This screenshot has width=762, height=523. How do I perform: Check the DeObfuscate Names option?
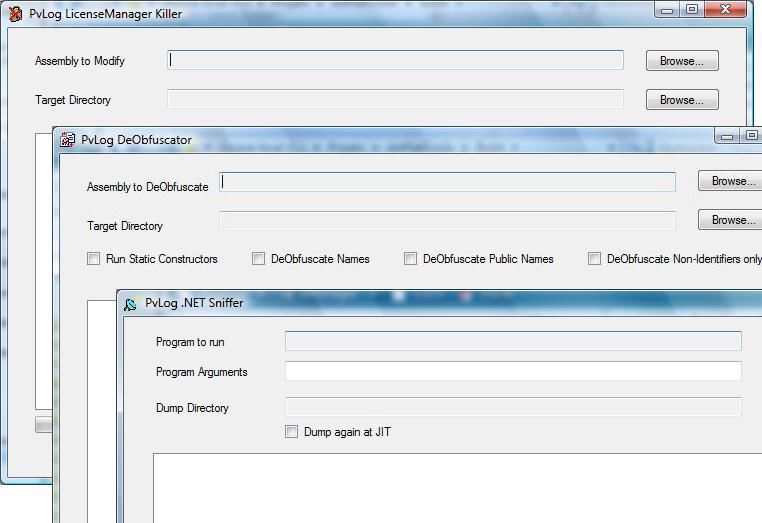[x=259, y=259]
